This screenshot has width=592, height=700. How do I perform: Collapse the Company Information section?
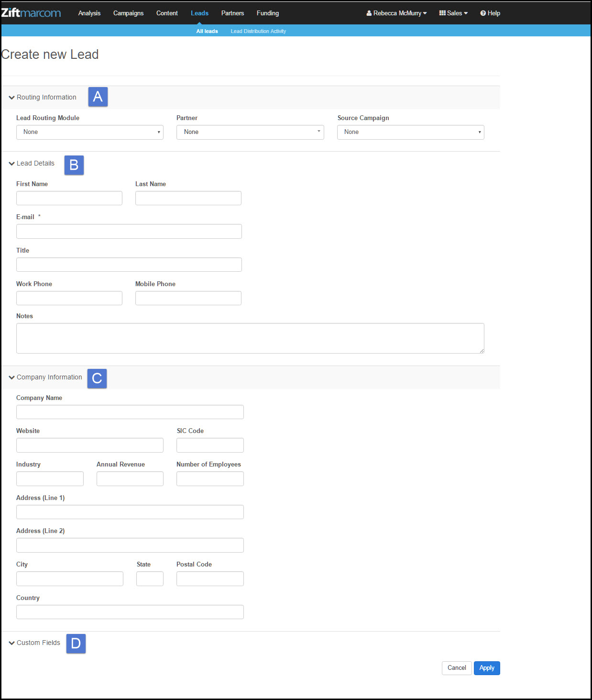(45, 377)
